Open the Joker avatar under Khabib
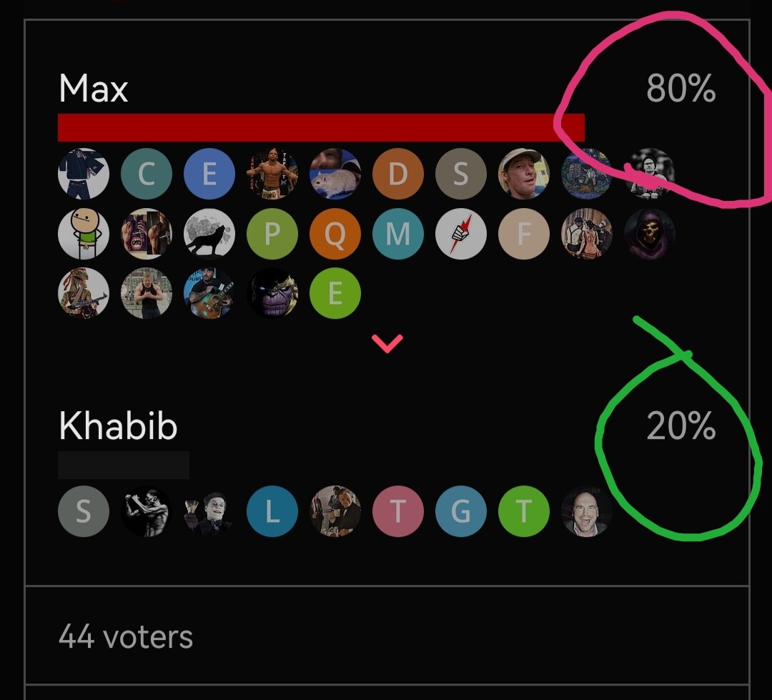This screenshot has height=700, width=772. coord(209,512)
